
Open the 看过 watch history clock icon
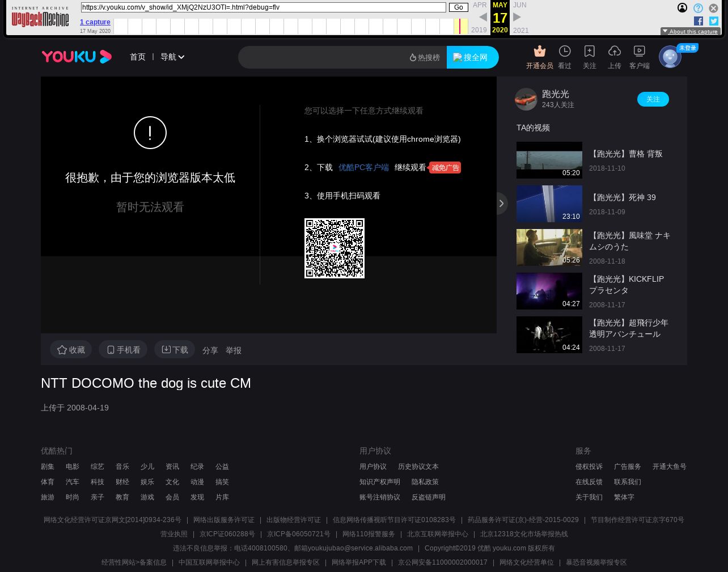(x=565, y=51)
